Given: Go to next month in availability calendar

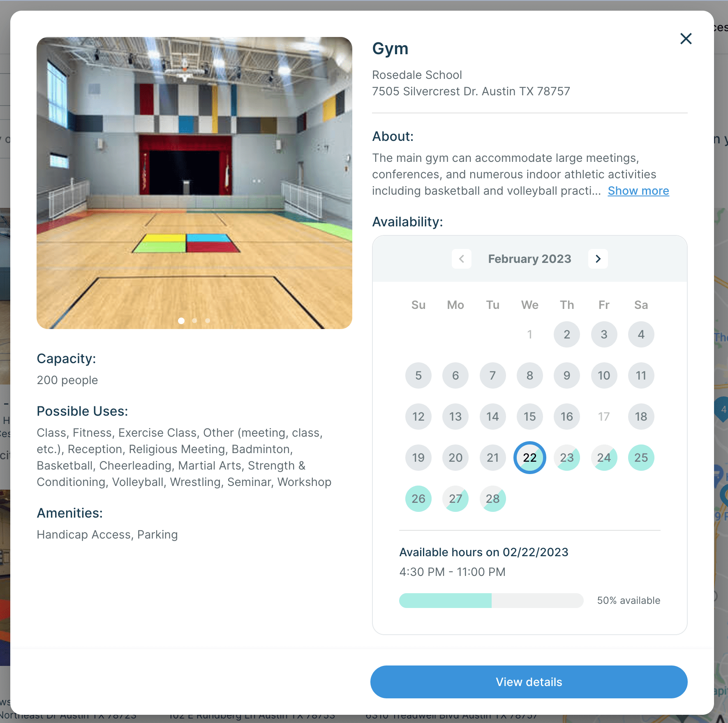Looking at the screenshot, I should click(598, 259).
